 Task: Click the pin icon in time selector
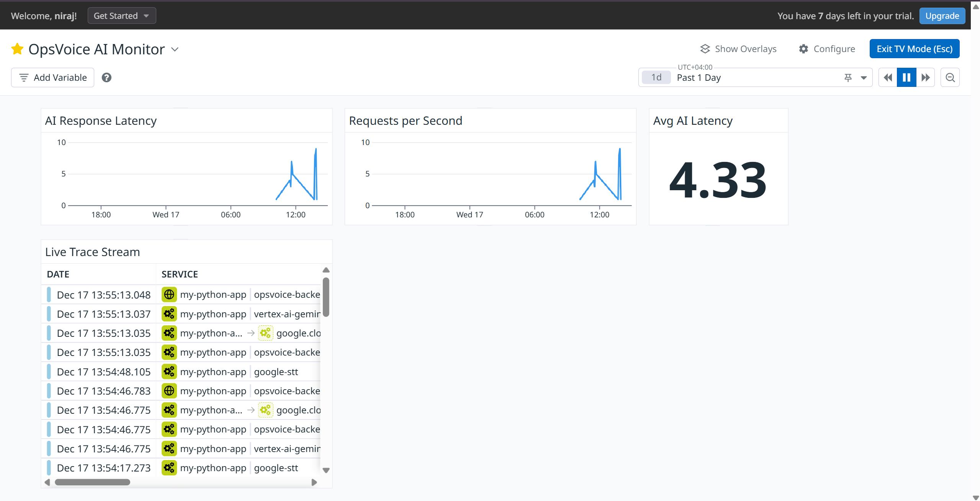tap(848, 78)
